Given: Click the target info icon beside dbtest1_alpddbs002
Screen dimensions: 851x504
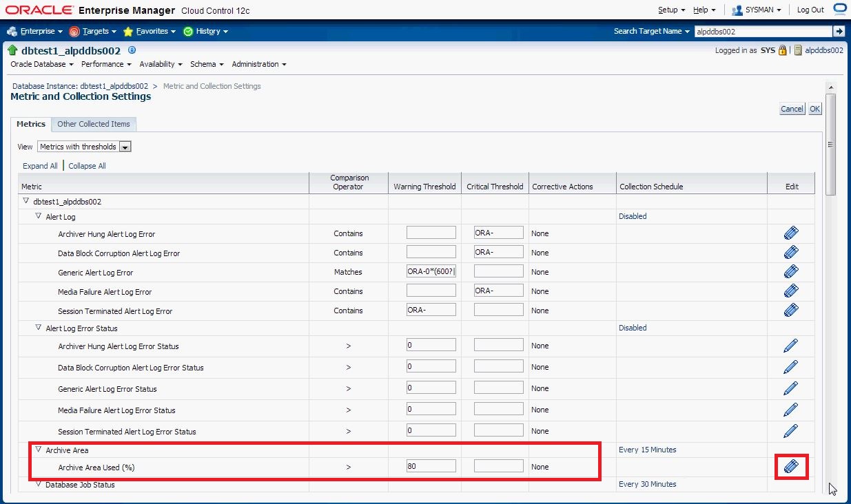Looking at the screenshot, I should click(132, 50).
